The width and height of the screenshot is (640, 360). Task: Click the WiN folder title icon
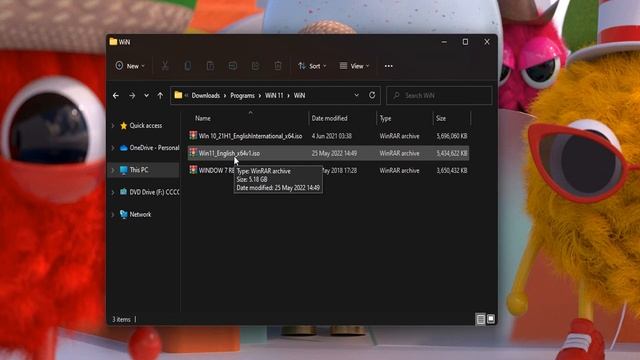pyautogui.click(x=113, y=42)
